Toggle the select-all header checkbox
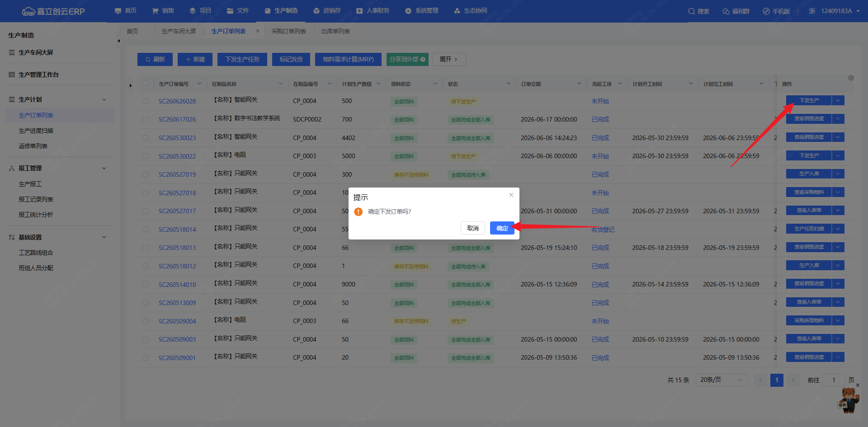 coord(145,83)
